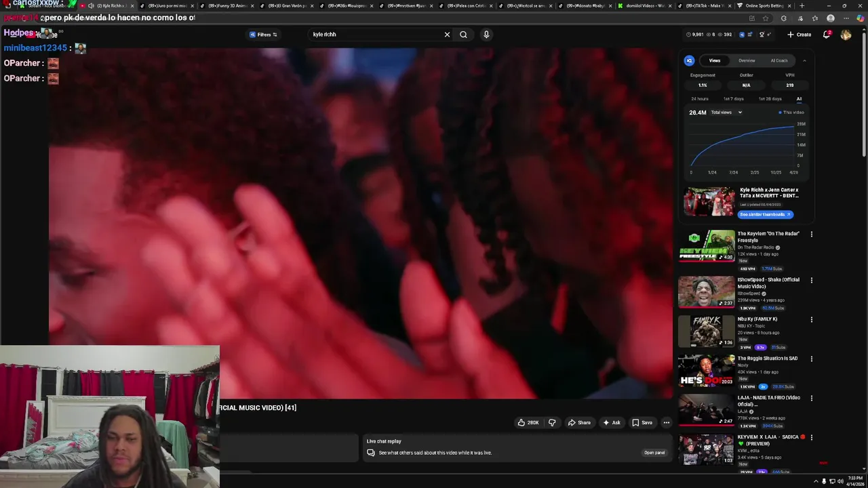
Task: Click the vidIQ blue toolbar icon in header
Action: (741, 35)
